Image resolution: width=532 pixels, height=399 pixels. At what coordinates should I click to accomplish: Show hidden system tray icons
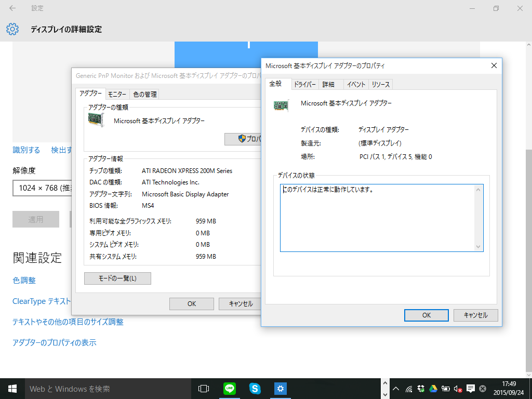tap(396, 389)
